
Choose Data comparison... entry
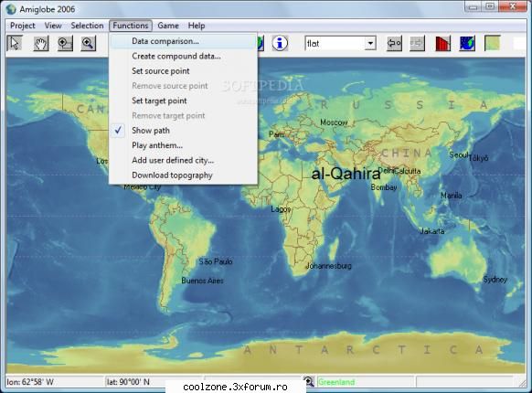coord(183,41)
